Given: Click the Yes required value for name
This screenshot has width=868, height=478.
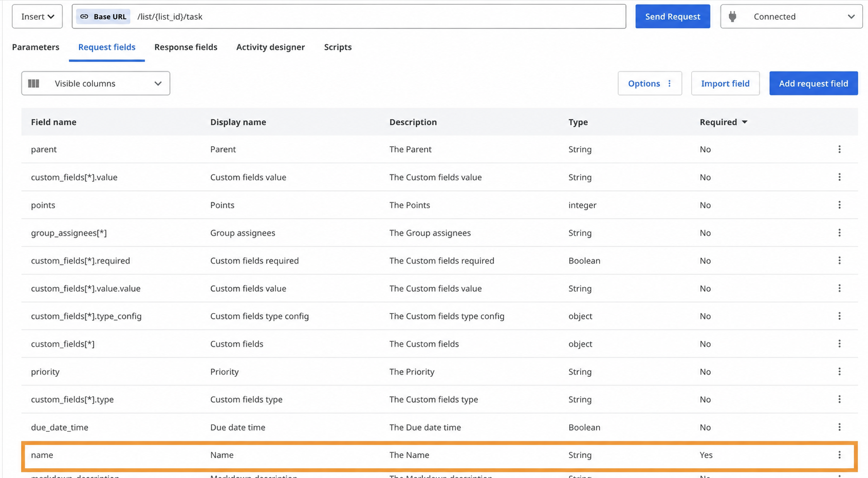Looking at the screenshot, I should (706, 455).
